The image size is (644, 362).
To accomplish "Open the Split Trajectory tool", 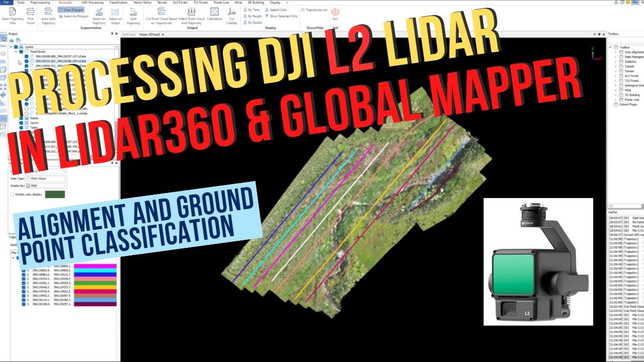I will point(133,16).
